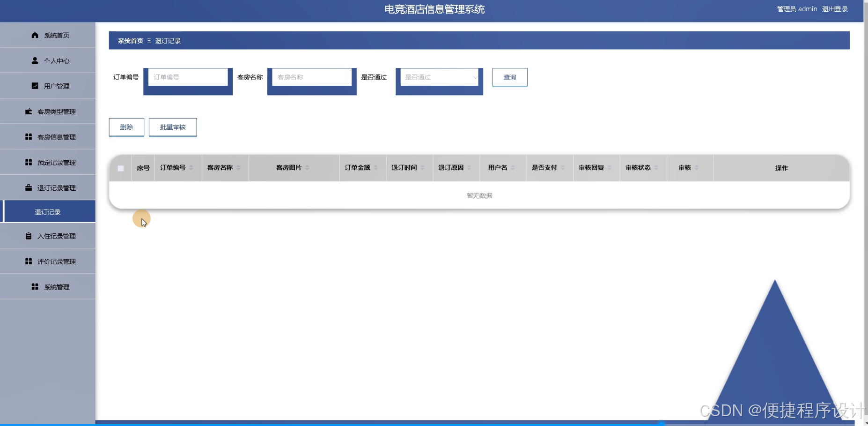
Task: Toggle the select-all checkbox in table header
Action: point(121,168)
